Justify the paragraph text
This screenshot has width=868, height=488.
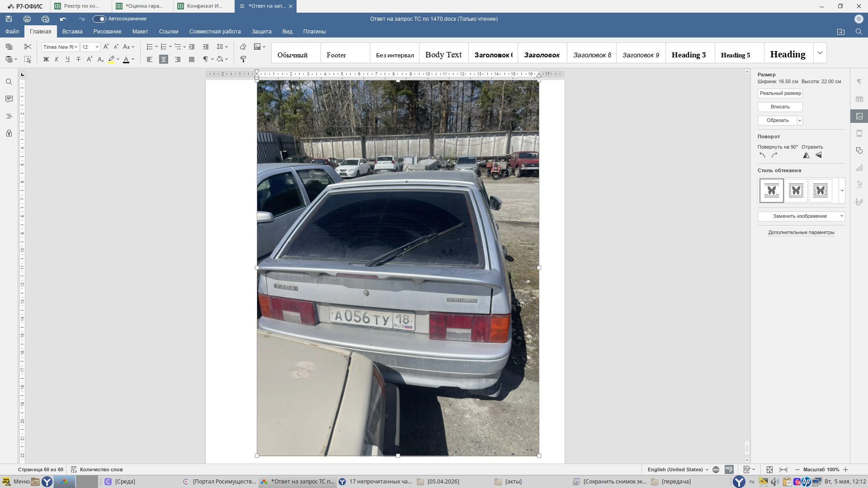coord(192,59)
